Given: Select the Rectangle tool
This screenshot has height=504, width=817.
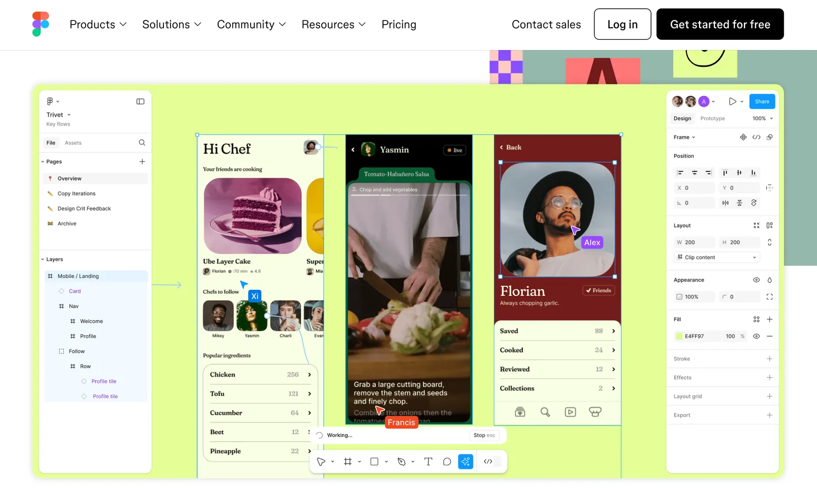Looking at the screenshot, I should point(375,462).
